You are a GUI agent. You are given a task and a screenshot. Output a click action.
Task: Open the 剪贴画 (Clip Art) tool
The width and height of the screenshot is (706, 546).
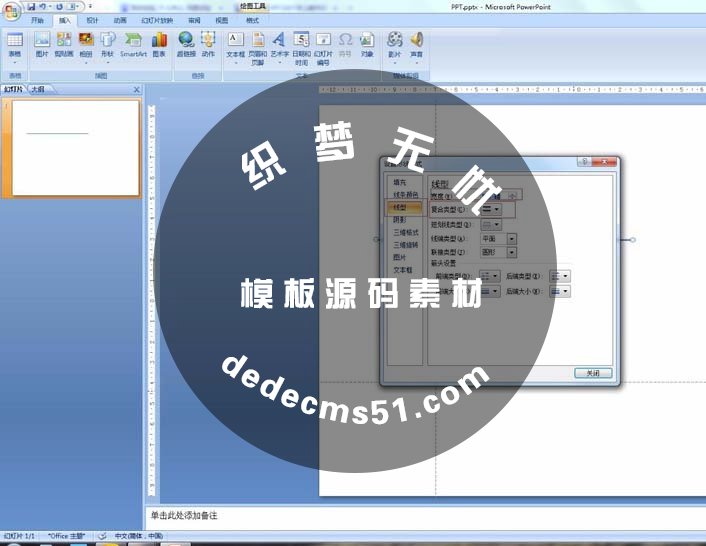pos(63,44)
